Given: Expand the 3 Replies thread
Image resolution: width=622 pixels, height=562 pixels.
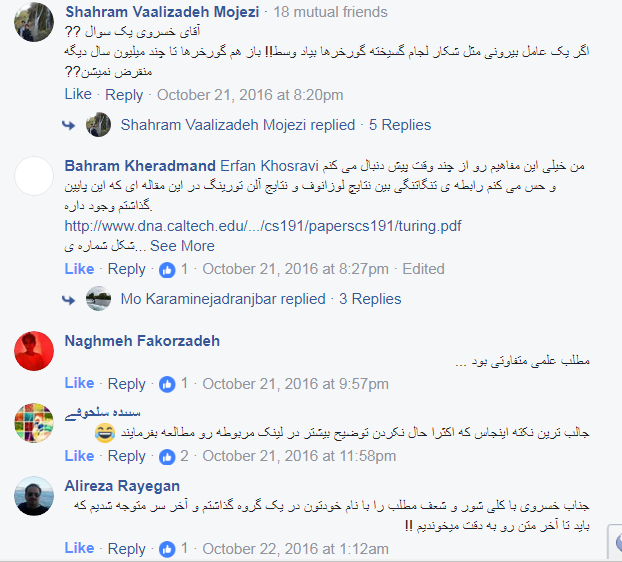Looking at the screenshot, I should (370, 299).
